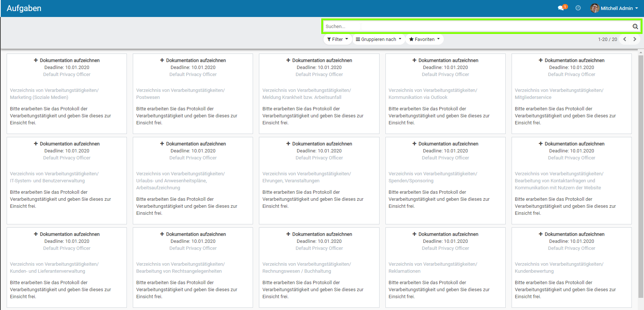644x310 pixels.
Task: Click the 1-20 / 20 pager counter
Action: click(607, 39)
